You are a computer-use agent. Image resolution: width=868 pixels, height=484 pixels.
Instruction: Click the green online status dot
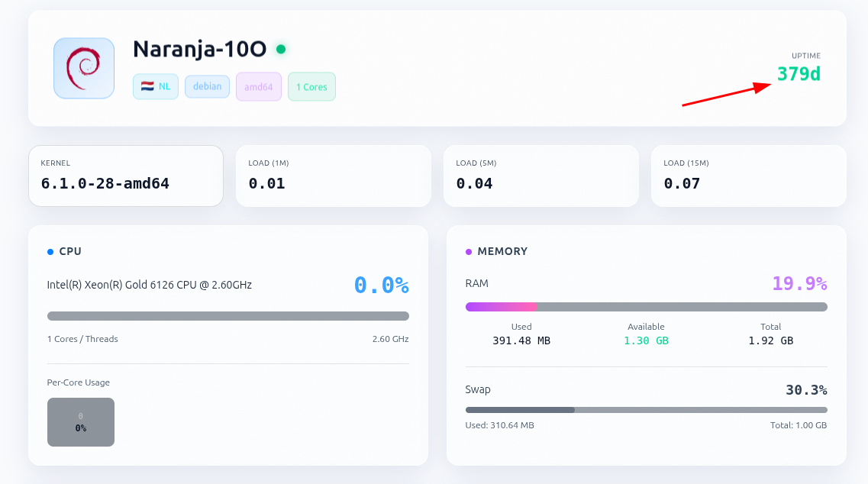tap(281, 50)
